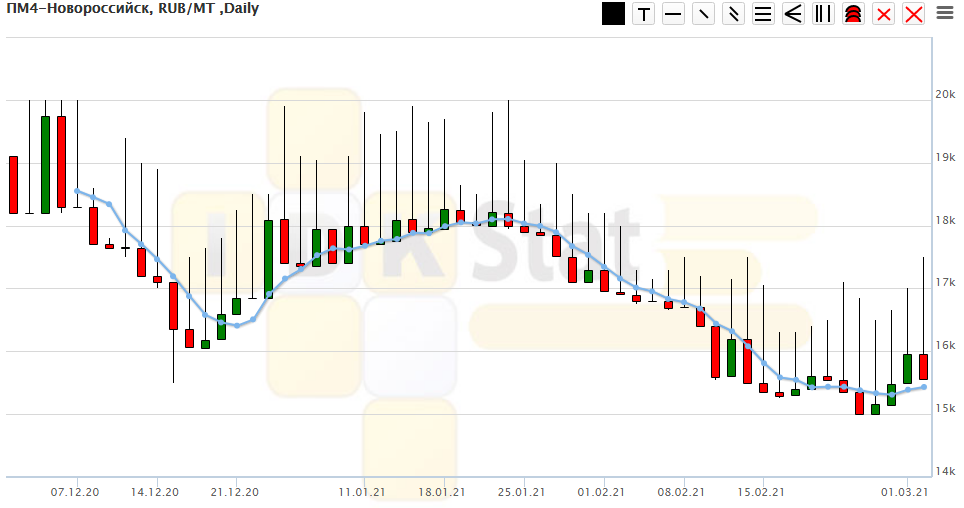Click the 25.01.21 date axis label

pyautogui.click(x=521, y=491)
